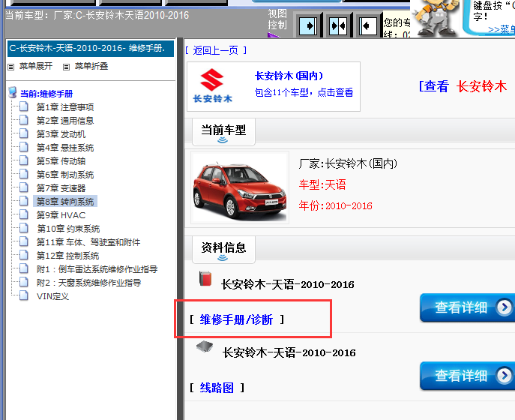The width and height of the screenshot is (515, 420).
Task: Open chapter 第3章 发动机
Action: tap(61, 134)
